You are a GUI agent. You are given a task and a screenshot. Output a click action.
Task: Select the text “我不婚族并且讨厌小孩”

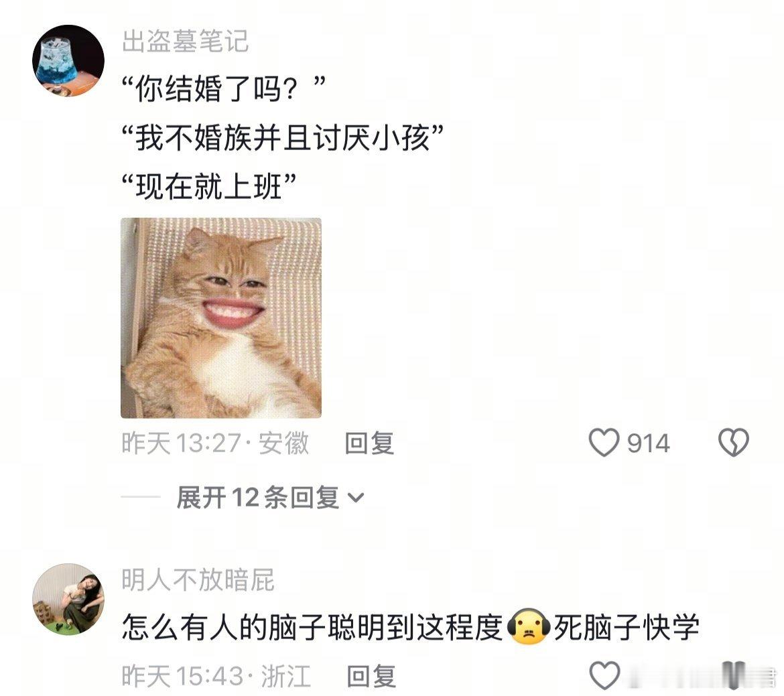pos(283,137)
